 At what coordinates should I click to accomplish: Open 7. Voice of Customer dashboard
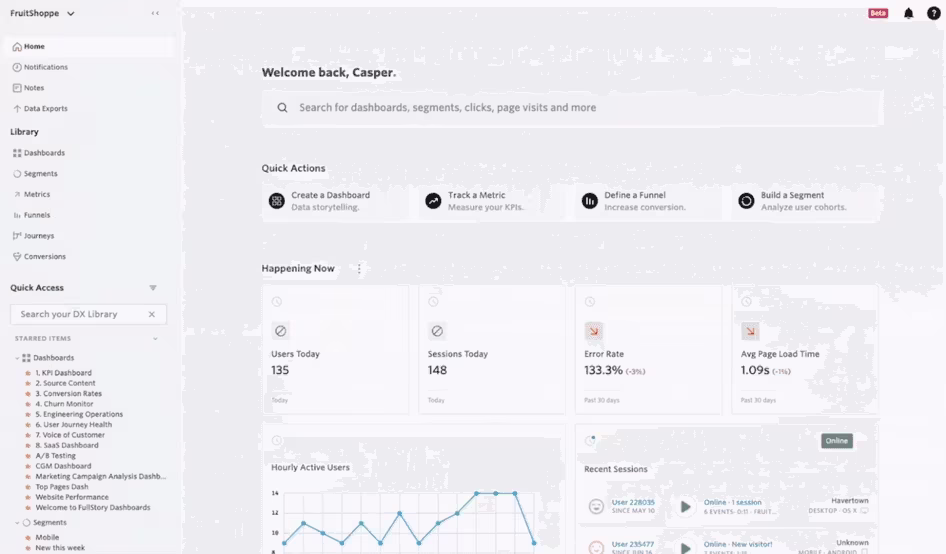point(70,435)
